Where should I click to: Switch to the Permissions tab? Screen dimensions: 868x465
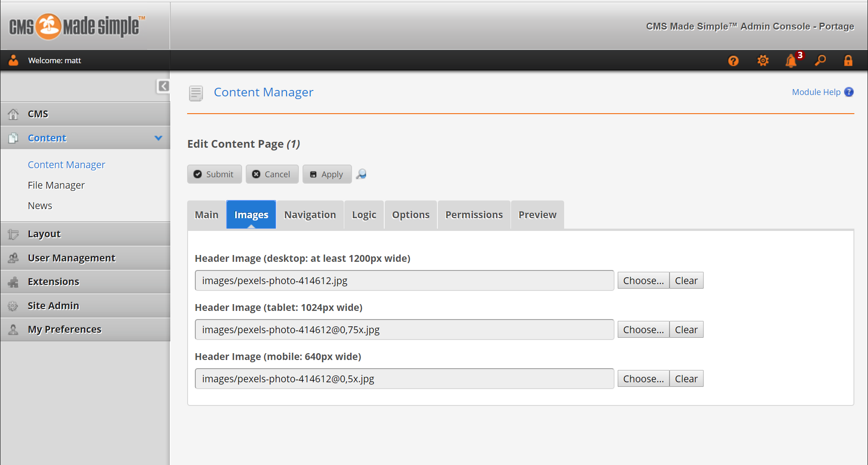pyautogui.click(x=474, y=215)
